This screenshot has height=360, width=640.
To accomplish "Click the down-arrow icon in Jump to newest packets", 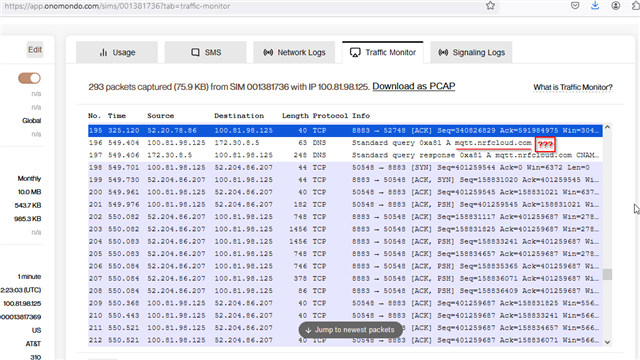I will (x=309, y=330).
